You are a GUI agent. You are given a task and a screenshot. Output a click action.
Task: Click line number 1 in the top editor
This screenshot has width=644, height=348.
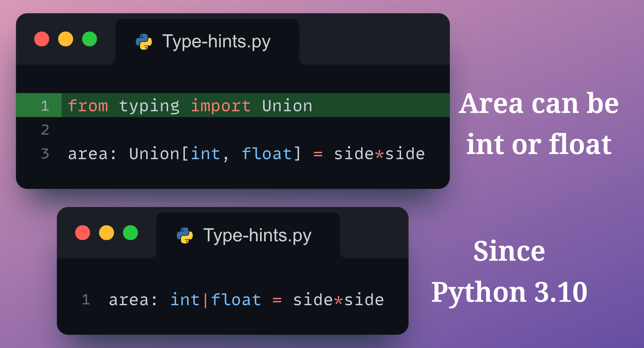coord(45,106)
